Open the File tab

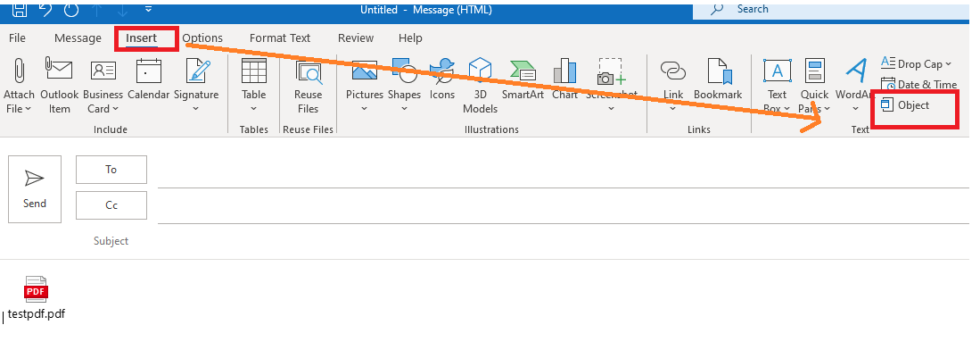[x=18, y=38]
